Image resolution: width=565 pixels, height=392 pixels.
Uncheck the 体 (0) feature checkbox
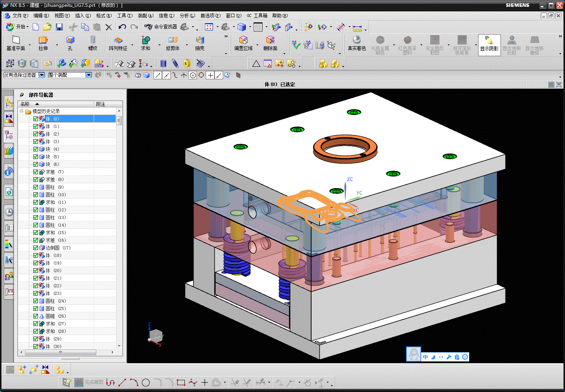click(36, 119)
